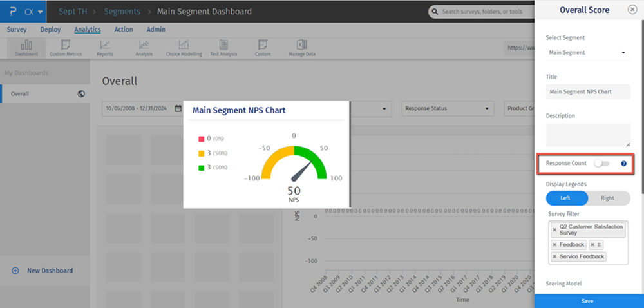The width and height of the screenshot is (644, 308).
Task: Toggle the Response Count switch
Action: (601, 164)
